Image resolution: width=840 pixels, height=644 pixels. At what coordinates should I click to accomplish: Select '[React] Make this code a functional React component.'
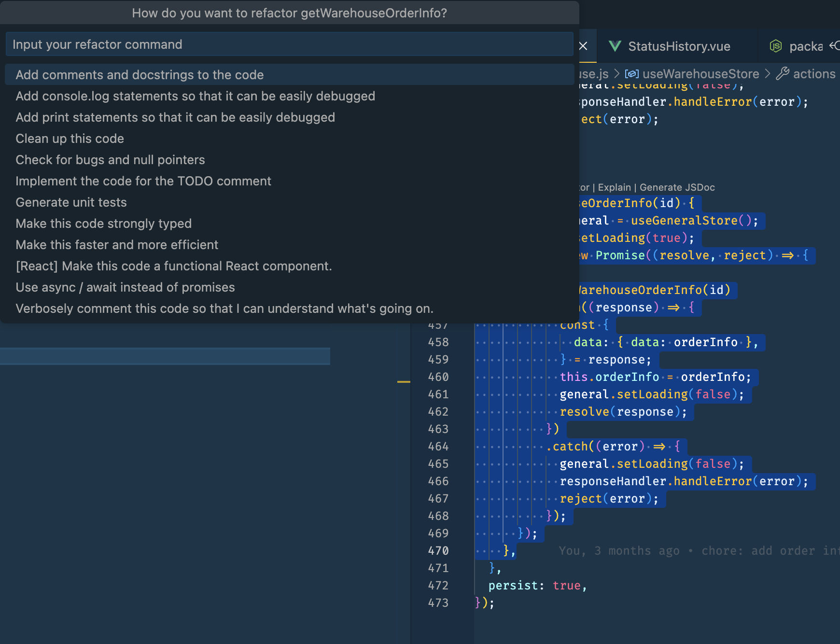click(x=289, y=266)
